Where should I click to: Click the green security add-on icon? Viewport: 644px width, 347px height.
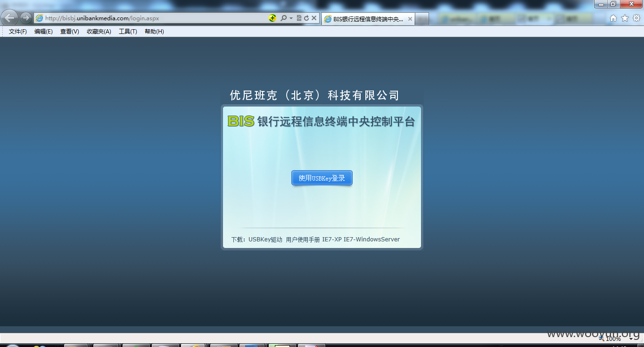click(x=272, y=18)
